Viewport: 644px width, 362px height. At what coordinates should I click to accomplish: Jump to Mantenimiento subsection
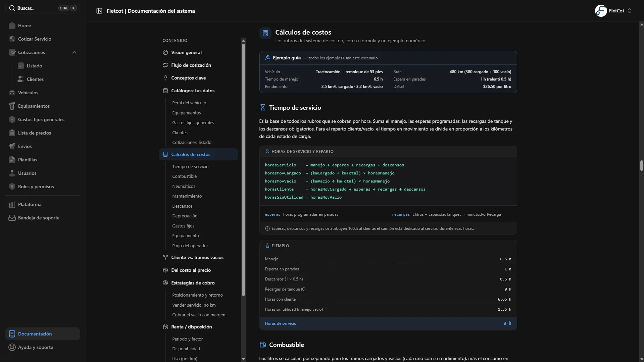[x=187, y=196]
